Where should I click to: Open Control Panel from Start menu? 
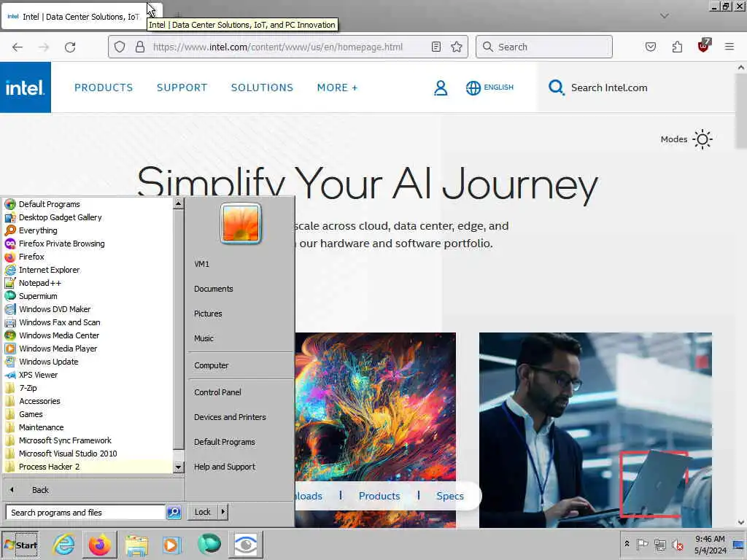[217, 392]
